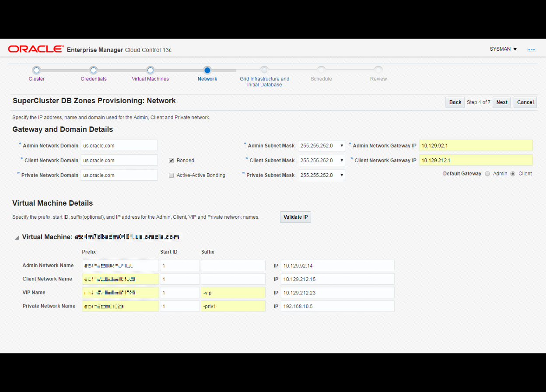Viewport: 546px width, 392px height.
Task: Click the Next button
Action: pyautogui.click(x=502, y=102)
